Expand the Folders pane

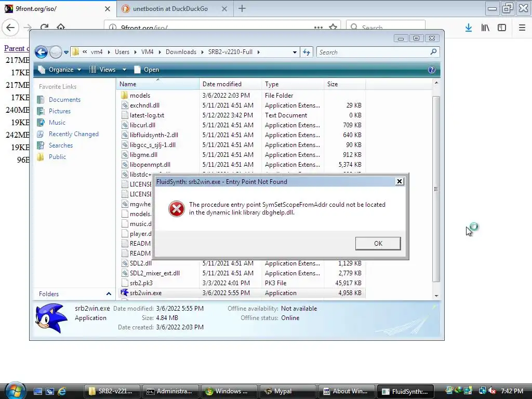point(109,294)
